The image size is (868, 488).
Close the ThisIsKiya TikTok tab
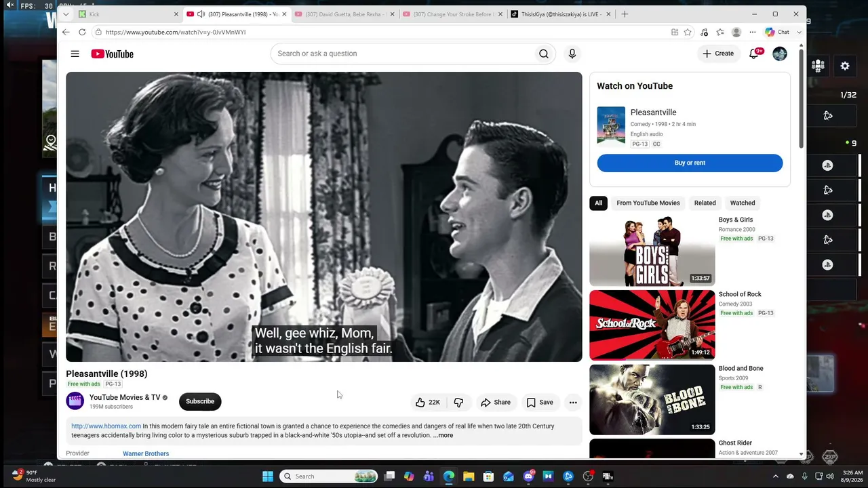click(x=608, y=14)
